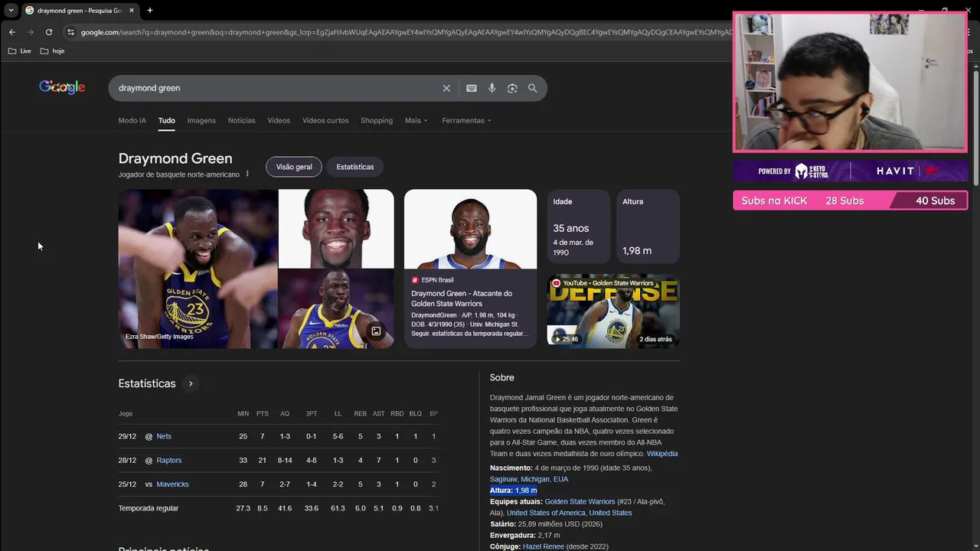Click the browser forward arrow
This screenshot has width=980, height=551.
31,32
